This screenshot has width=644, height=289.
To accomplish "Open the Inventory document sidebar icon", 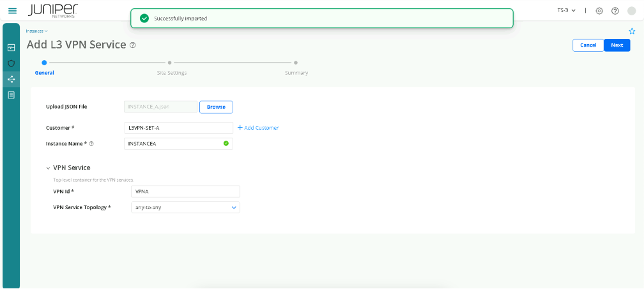I will click(11, 95).
